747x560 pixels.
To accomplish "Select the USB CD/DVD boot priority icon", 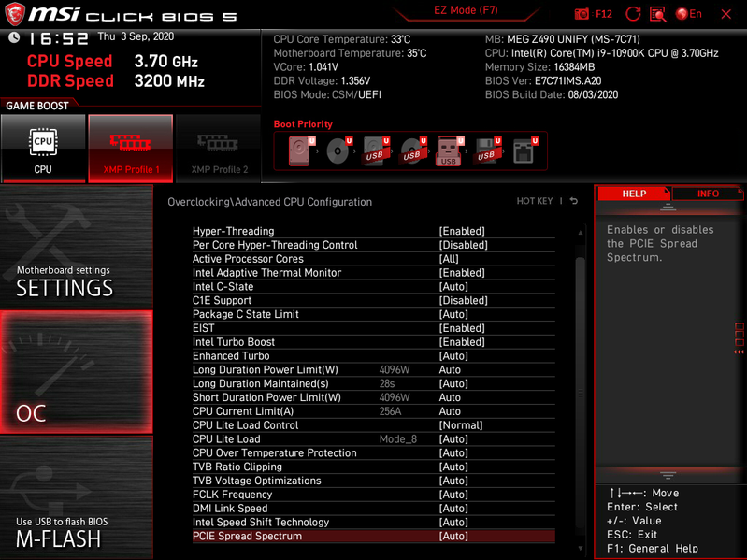I will (413, 151).
